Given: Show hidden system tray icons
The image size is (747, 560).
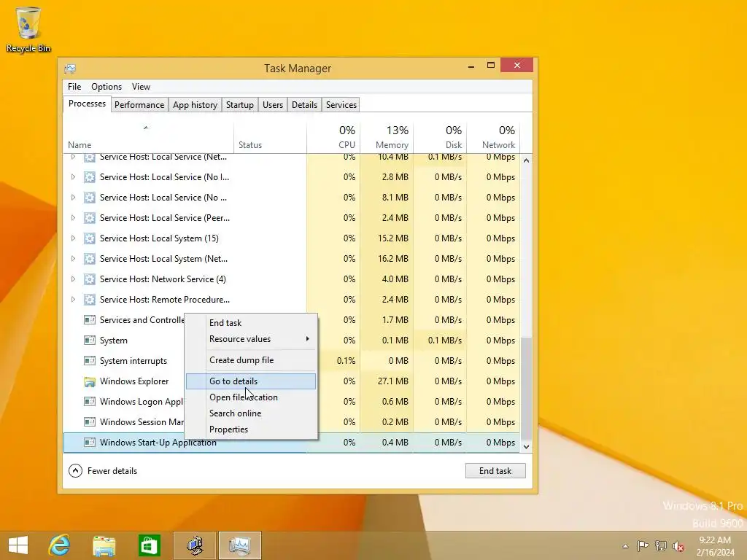Looking at the screenshot, I should (x=625, y=546).
